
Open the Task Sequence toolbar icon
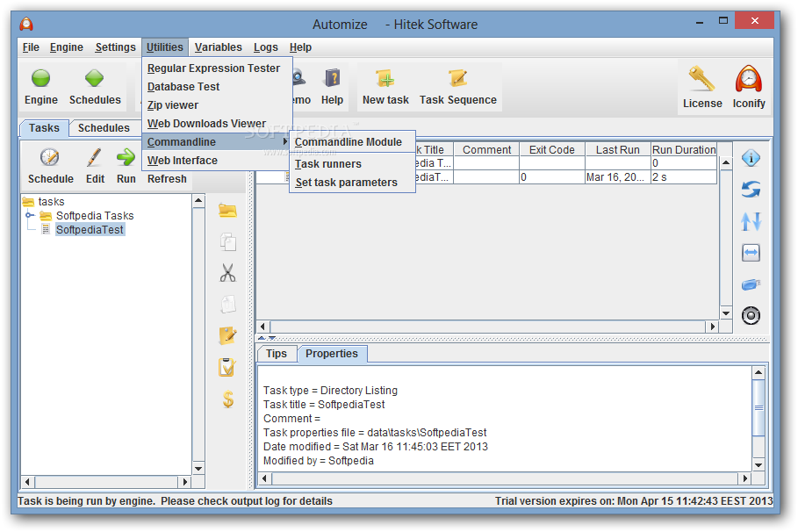pos(457,78)
